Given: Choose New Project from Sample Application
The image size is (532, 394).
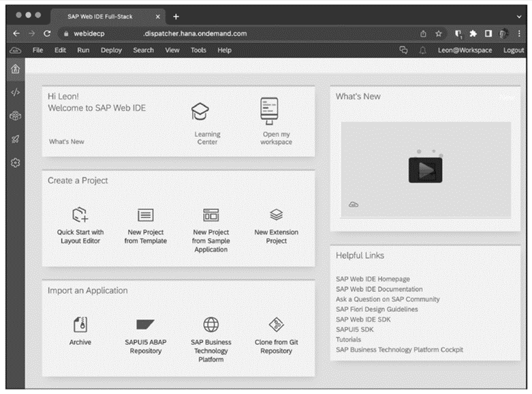Looking at the screenshot, I should coord(210,215).
